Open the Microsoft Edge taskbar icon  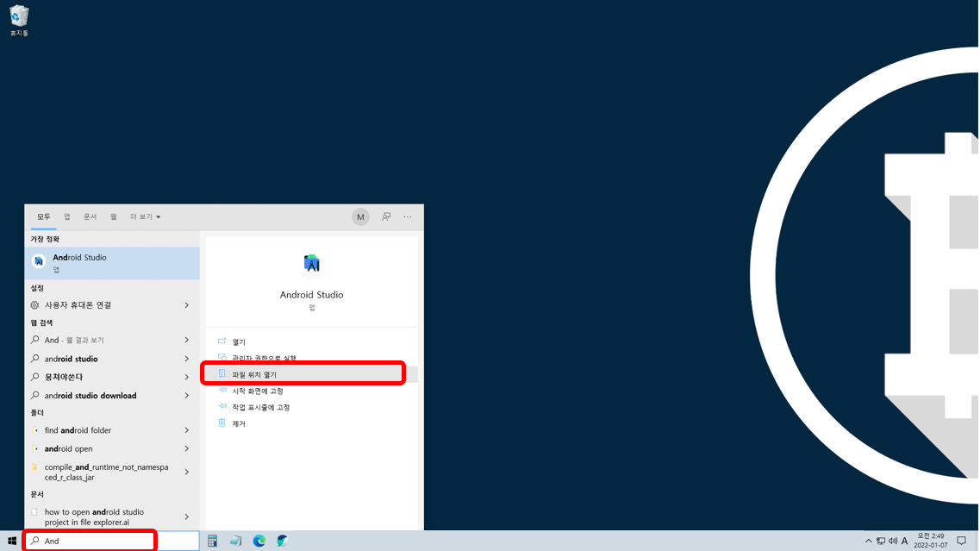(259, 541)
